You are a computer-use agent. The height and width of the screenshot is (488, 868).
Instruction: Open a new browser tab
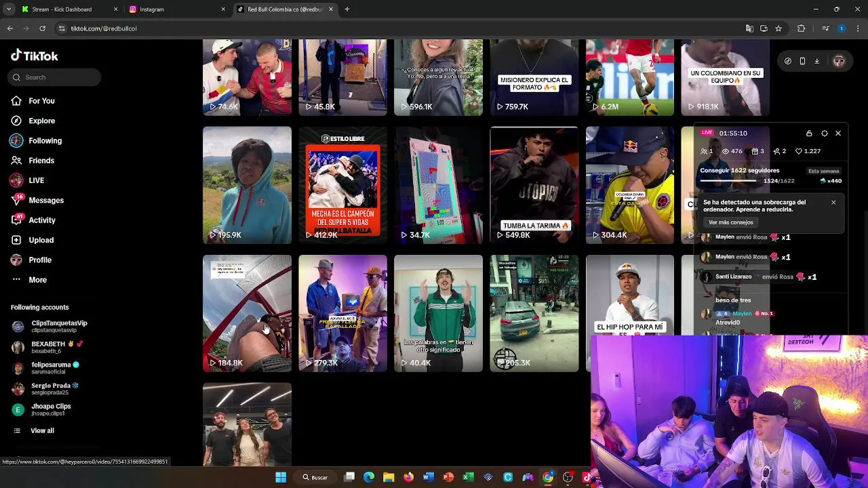click(347, 9)
